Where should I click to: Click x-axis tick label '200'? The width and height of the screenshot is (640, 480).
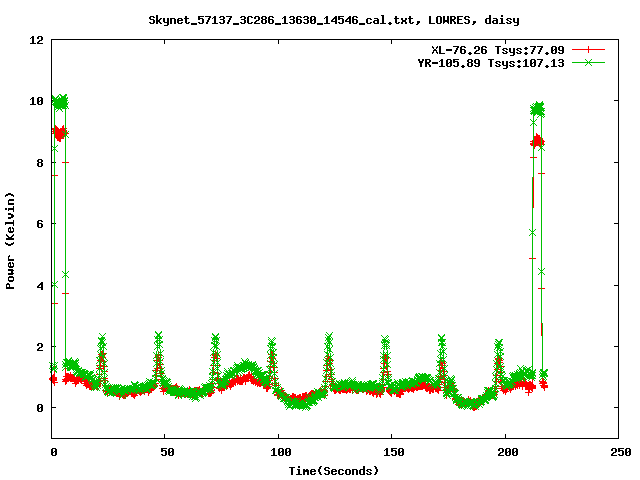coord(508,452)
